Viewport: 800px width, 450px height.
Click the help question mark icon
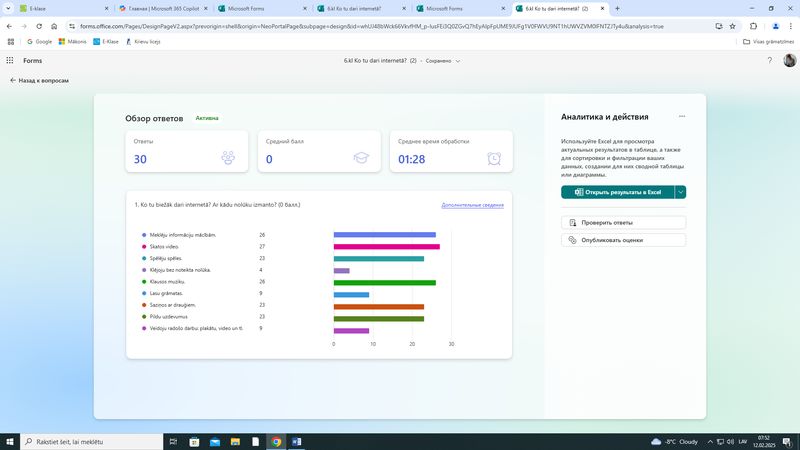(x=769, y=60)
